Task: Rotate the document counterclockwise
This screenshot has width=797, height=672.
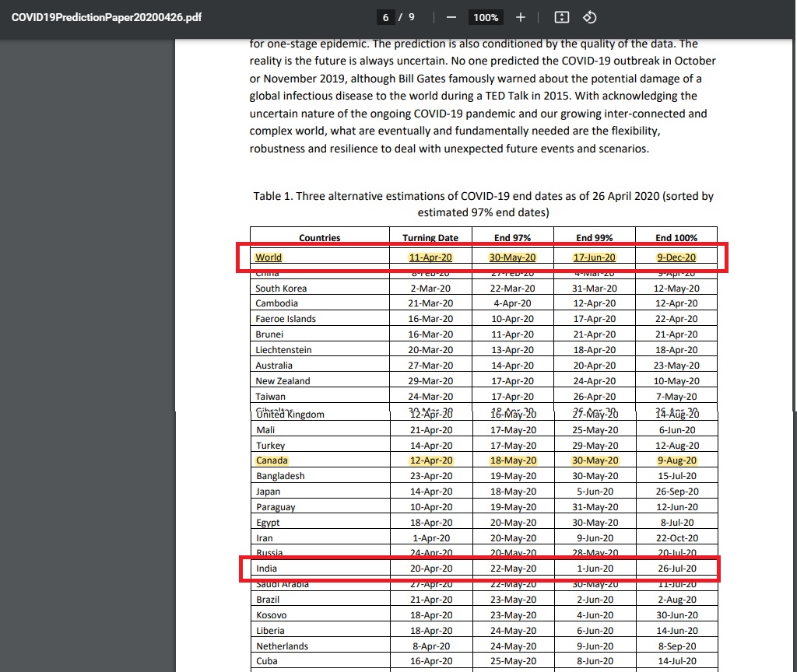Action: click(x=590, y=17)
